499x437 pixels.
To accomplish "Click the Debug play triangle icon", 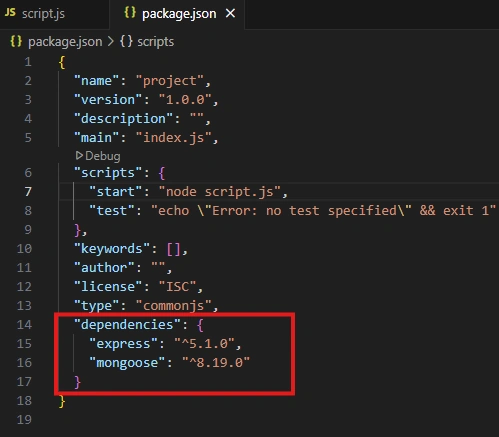I will (x=79, y=155).
